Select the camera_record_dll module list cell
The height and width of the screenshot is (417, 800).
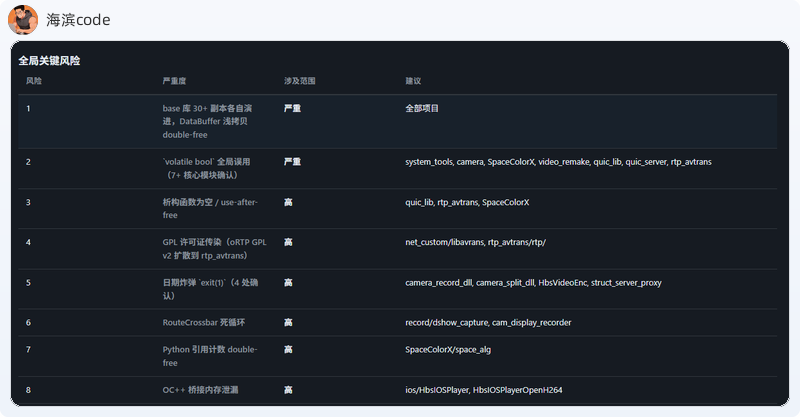[x=533, y=282]
